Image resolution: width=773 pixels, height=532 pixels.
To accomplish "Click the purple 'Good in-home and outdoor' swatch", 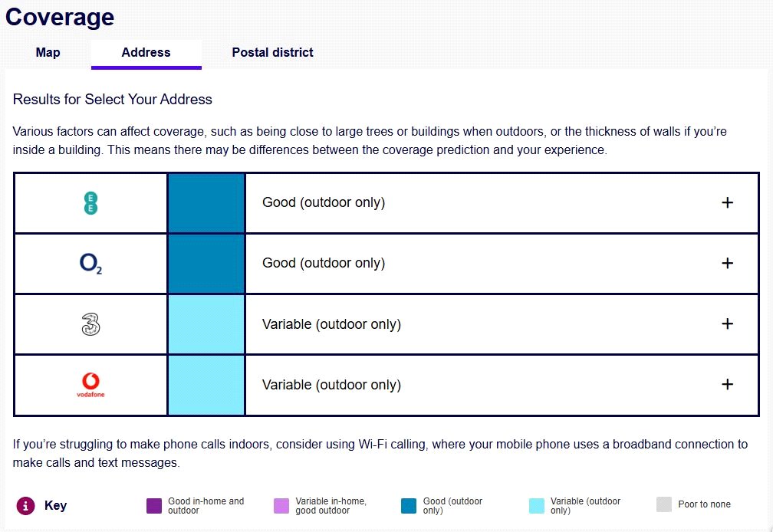I will (x=153, y=505).
